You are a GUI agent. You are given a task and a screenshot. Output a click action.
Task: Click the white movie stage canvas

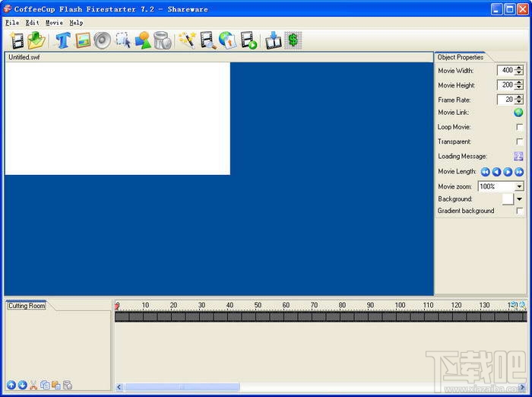point(117,119)
